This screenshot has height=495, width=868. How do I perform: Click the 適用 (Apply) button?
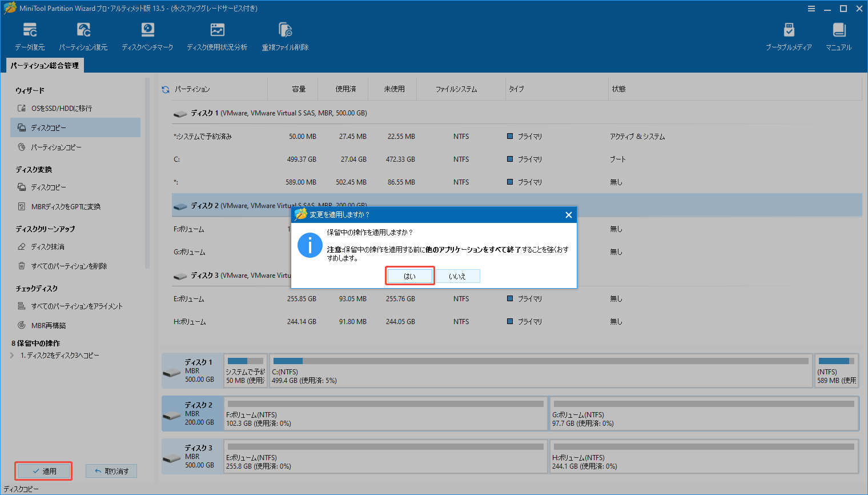pos(43,470)
